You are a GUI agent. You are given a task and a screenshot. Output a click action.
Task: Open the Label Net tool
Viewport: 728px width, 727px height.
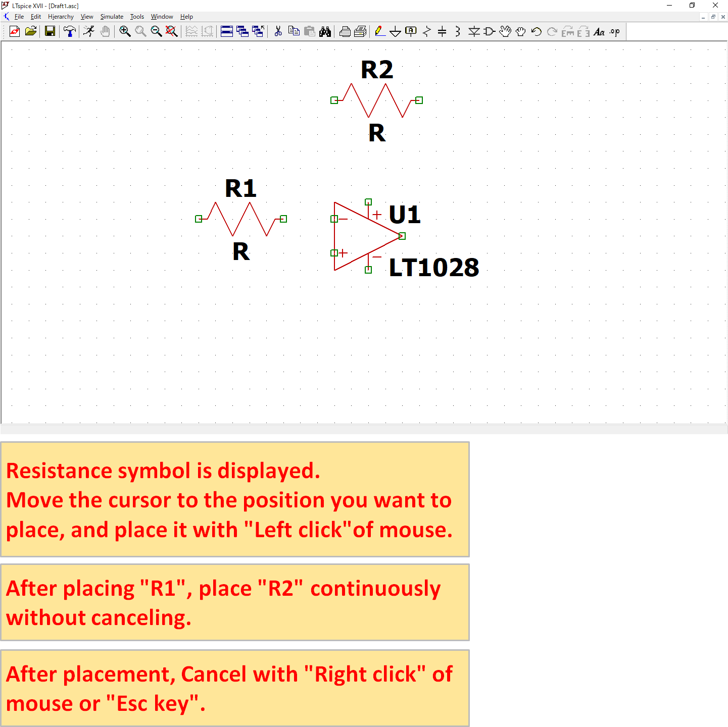click(x=410, y=31)
